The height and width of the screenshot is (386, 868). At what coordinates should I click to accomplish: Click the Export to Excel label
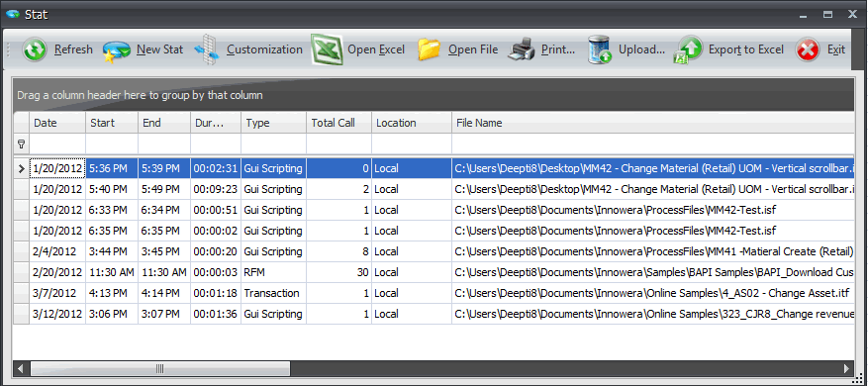tap(746, 49)
